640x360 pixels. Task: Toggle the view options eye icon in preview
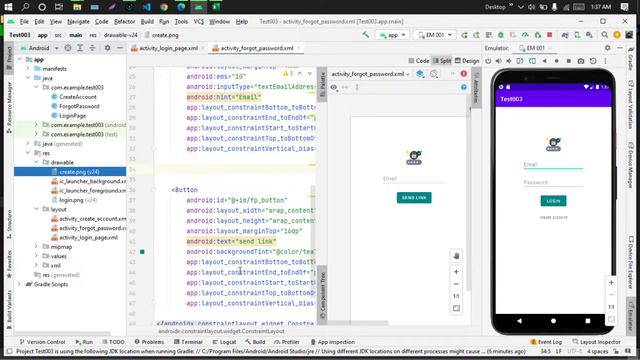click(334, 87)
